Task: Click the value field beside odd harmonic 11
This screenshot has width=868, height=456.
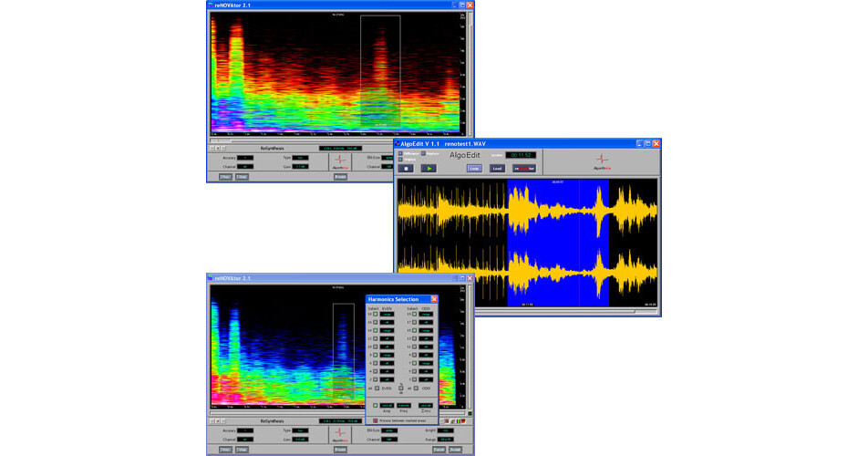Action: click(426, 347)
